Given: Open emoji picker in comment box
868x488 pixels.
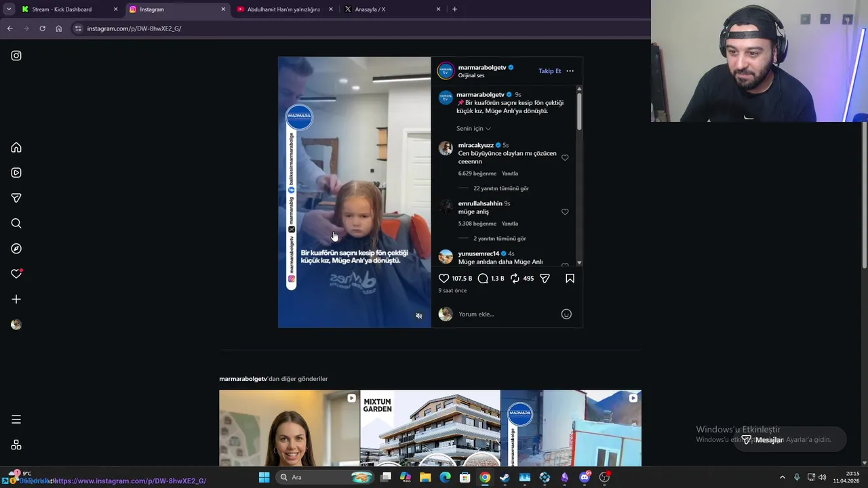Looking at the screenshot, I should point(566,314).
